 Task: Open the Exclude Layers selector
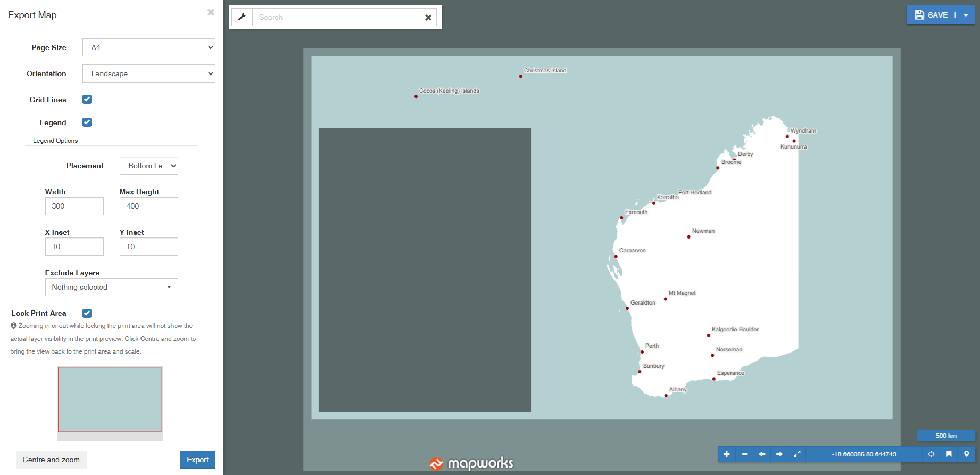click(x=111, y=287)
